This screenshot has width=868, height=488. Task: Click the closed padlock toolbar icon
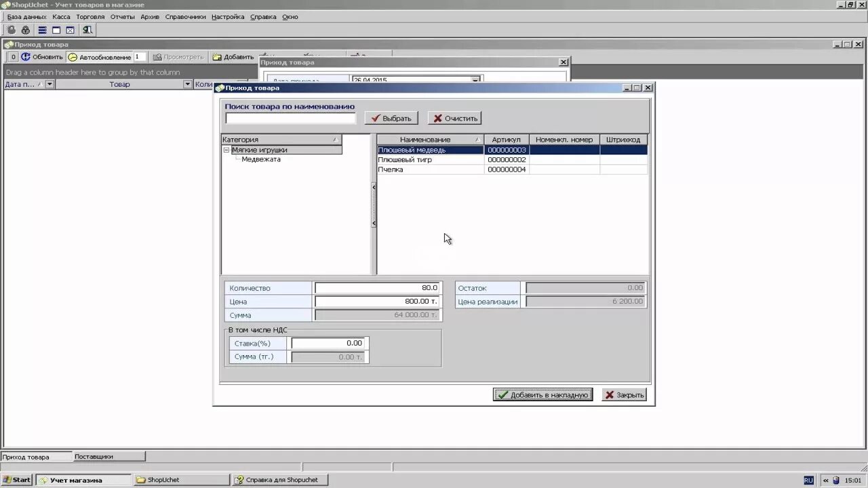26,30
